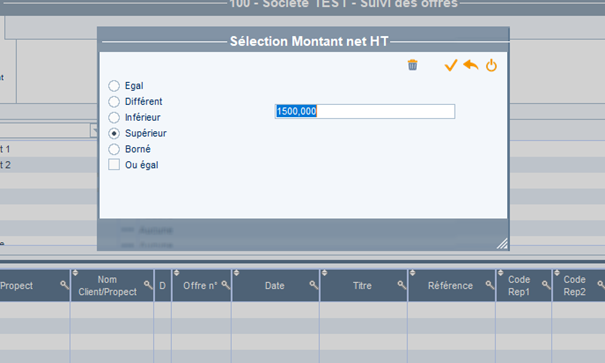This screenshot has width=605, height=363.
Task: Choose the Supérieur radio option
Action: point(114,133)
